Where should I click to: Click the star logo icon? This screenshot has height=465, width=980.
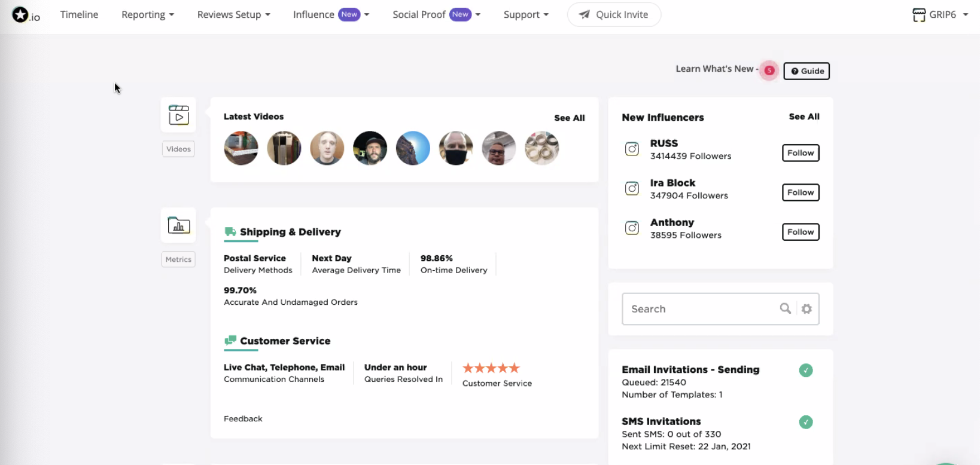coord(20,14)
